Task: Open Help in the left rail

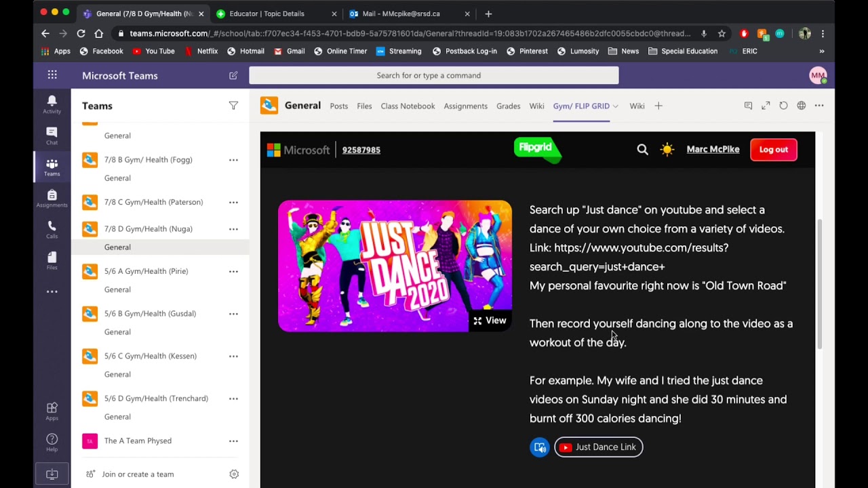Action: tap(52, 443)
